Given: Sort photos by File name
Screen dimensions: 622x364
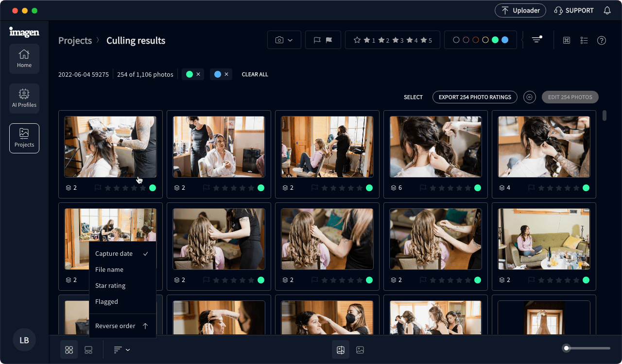Looking at the screenshot, I should [x=109, y=269].
